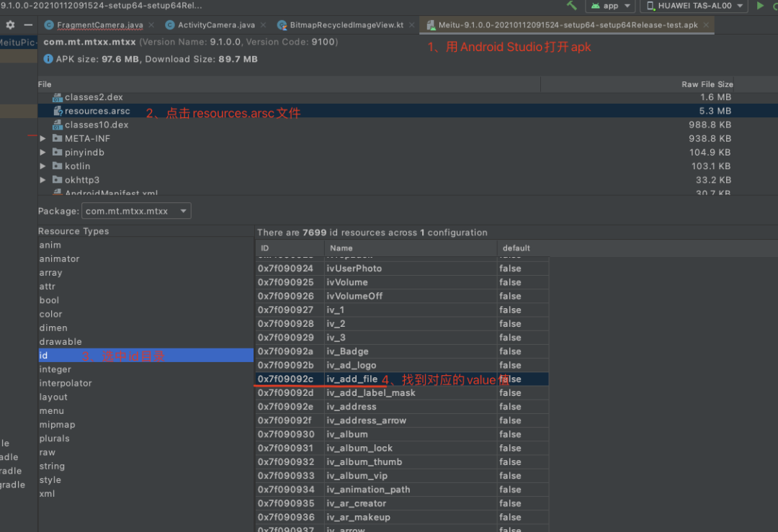Screen dimensions: 778x532
Task: Open the panel settings gear icon
Action: (x=10, y=24)
